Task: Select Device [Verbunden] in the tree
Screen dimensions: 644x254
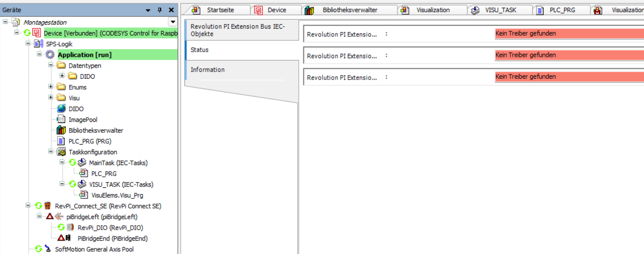Action: pyautogui.click(x=110, y=33)
